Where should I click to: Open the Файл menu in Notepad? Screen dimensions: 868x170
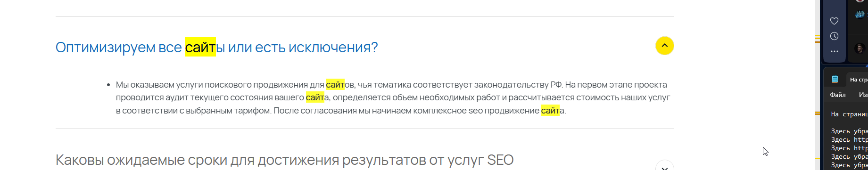click(838, 95)
